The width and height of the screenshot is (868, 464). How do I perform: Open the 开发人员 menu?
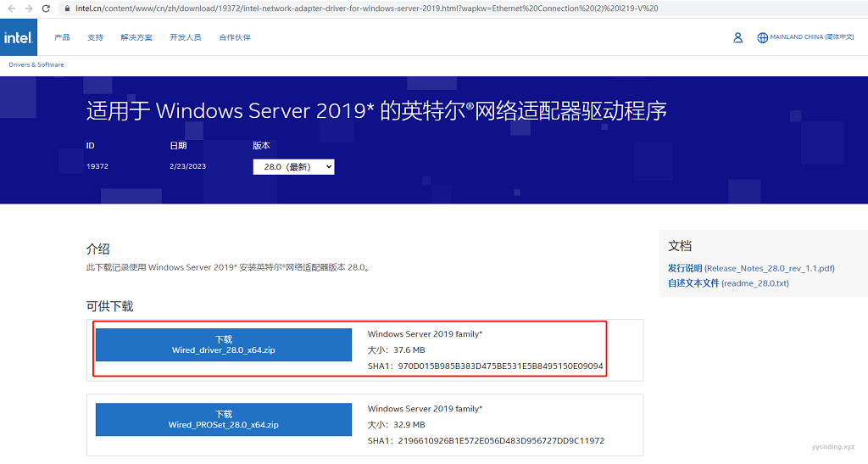(x=186, y=37)
